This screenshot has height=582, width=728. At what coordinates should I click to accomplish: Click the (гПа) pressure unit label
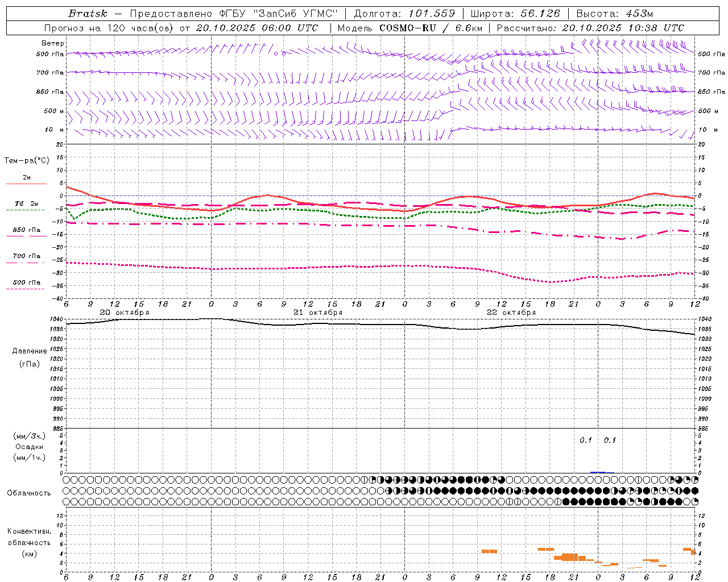30,364
